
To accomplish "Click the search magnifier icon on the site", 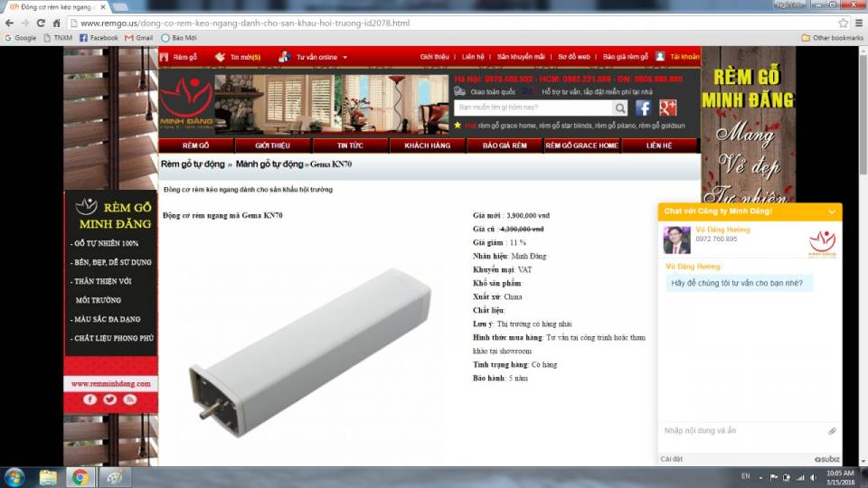I will click(x=620, y=108).
